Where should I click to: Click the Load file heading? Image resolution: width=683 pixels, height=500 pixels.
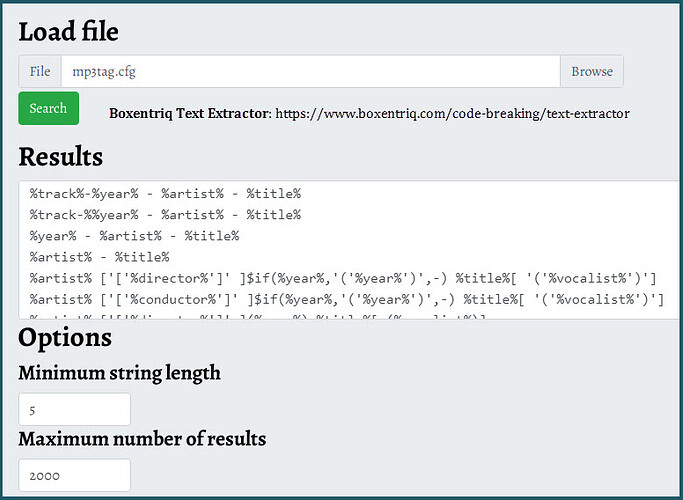pyautogui.click(x=68, y=32)
